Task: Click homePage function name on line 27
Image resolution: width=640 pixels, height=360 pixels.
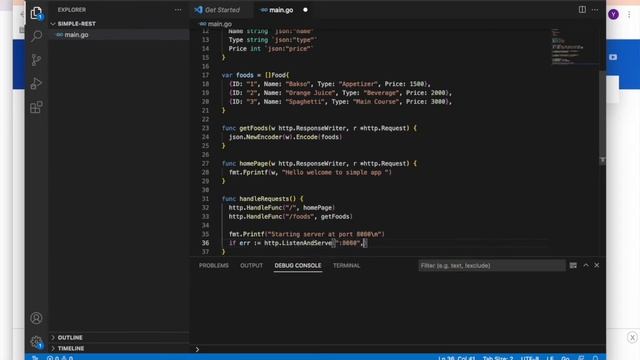Action: (x=253, y=163)
